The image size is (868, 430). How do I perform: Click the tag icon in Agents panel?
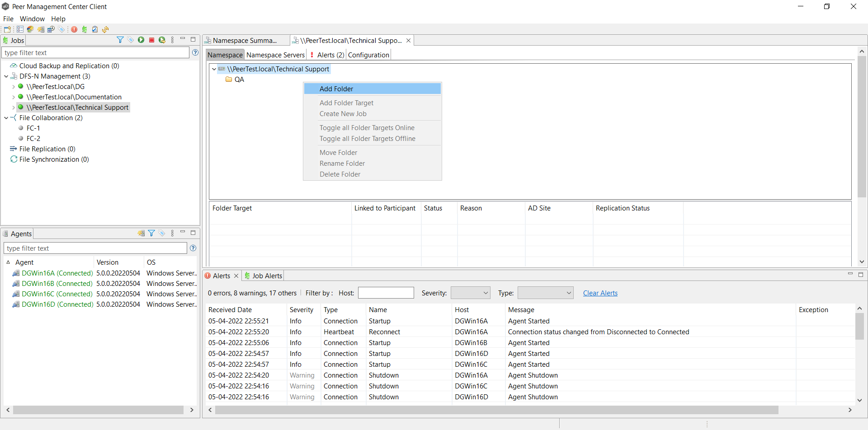162,233
